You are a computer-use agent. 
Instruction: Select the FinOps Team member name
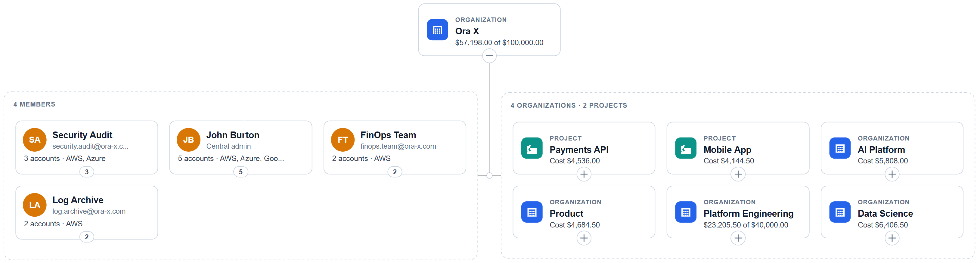pyautogui.click(x=388, y=135)
